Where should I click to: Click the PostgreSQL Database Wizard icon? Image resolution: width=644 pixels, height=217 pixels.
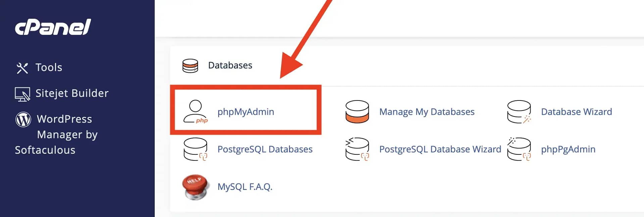[x=357, y=149]
